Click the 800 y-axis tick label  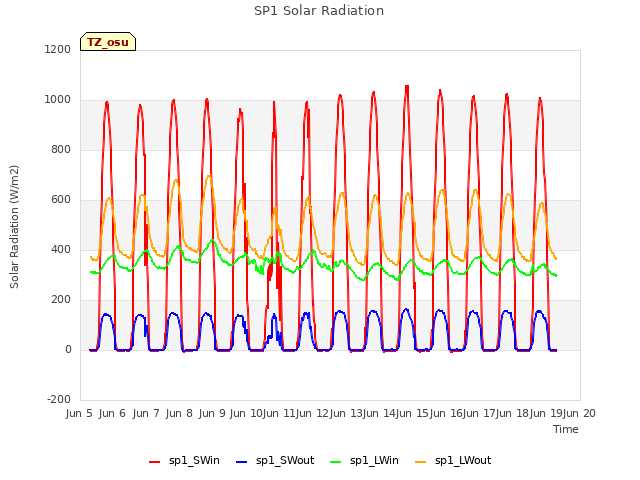(61, 149)
